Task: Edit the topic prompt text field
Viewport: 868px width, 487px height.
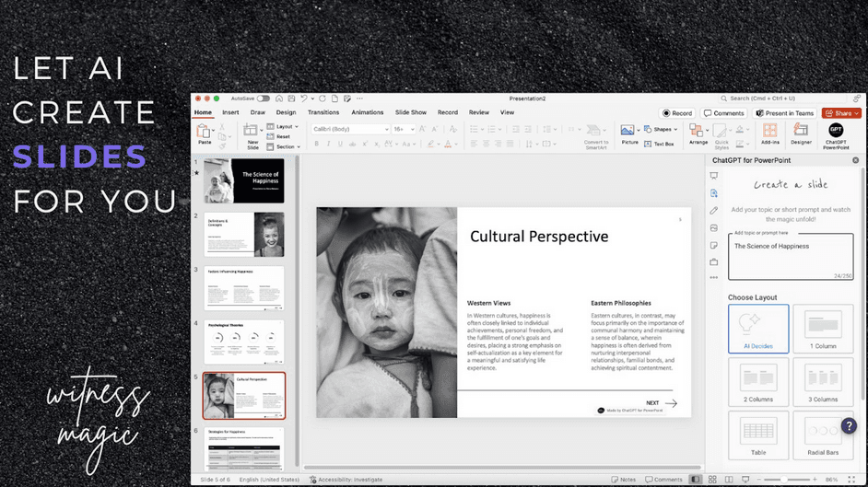Action: coord(791,257)
